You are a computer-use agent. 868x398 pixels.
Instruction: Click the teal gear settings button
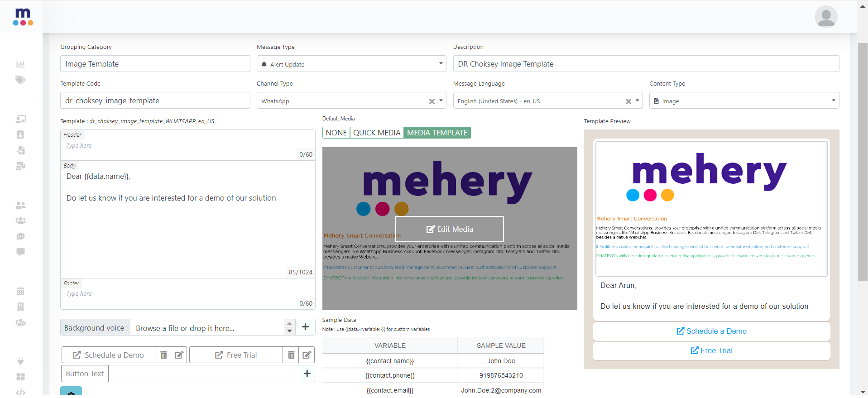(71, 392)
